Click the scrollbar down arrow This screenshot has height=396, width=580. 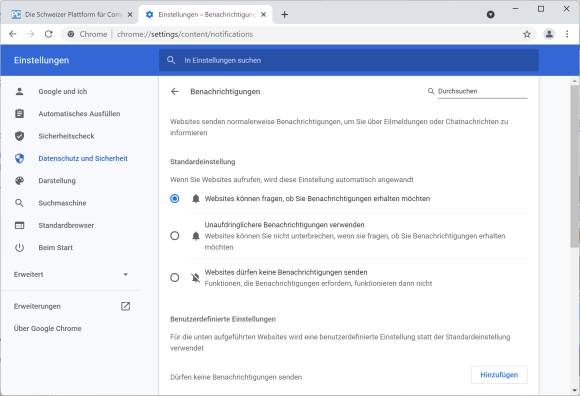[x=574, y=390]
